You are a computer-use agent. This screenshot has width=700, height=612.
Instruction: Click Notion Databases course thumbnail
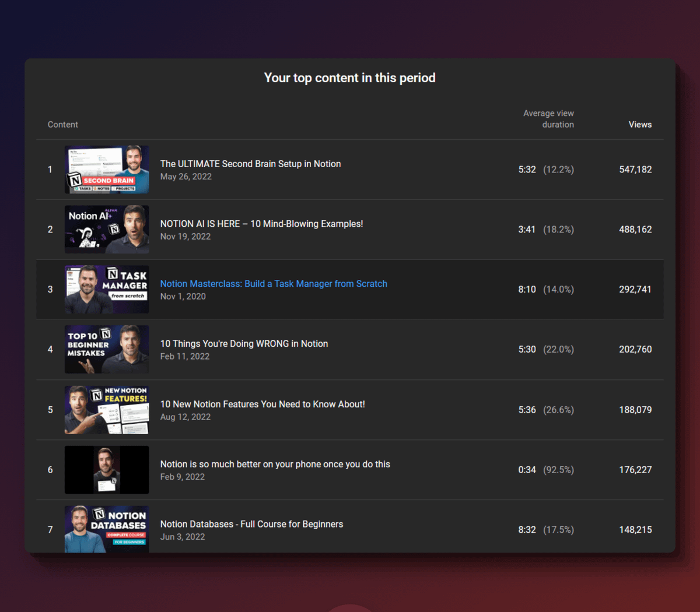(107, 529)
